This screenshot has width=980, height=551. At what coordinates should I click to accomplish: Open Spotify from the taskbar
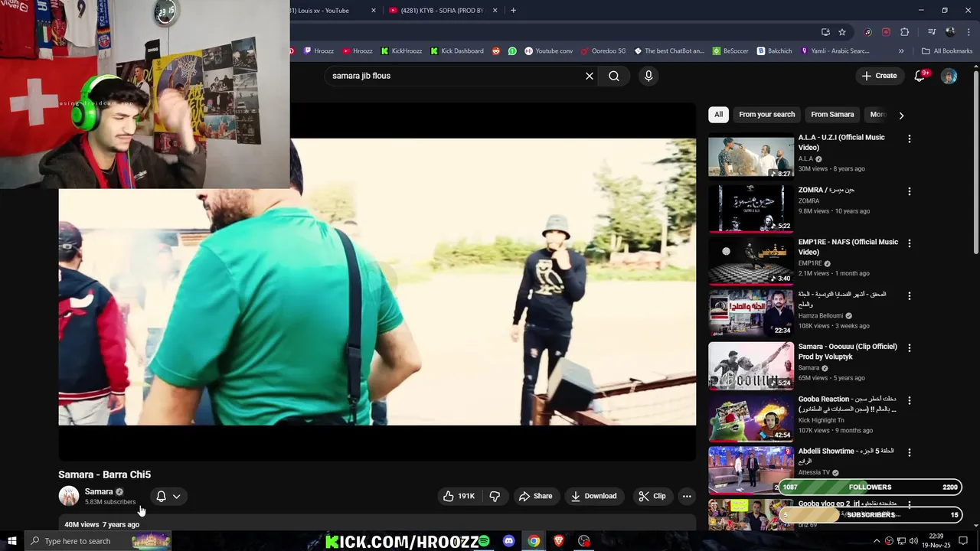point(484,541)
